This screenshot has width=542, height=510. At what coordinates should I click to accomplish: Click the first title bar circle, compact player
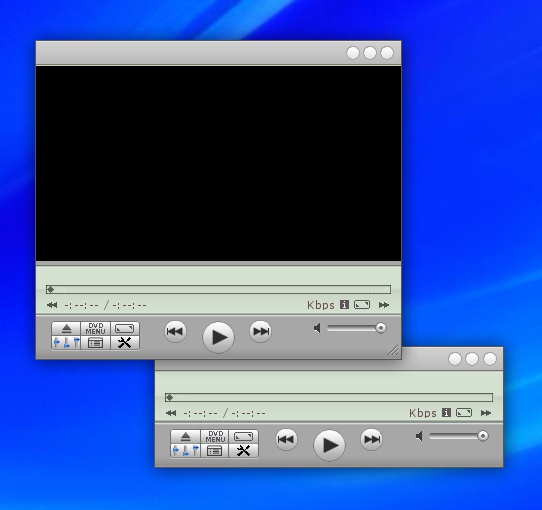(455, 359)
